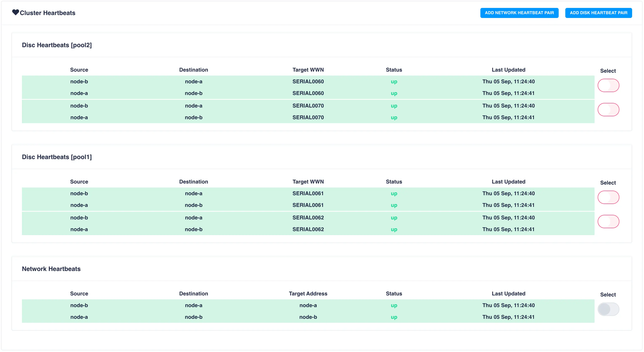Click destination node-b in second SERIAL0060 row
This screenshot has height=352, width=644.
tap(193, 93)
